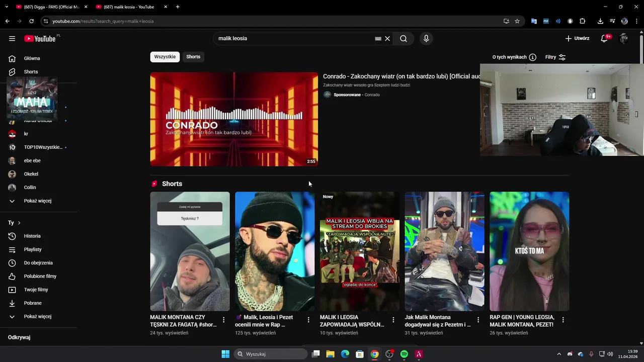Screen dimensions: 644x362
Task: Play the Conrado Zakochany wiatr ad thumbnail
Action: pos(234,119)
